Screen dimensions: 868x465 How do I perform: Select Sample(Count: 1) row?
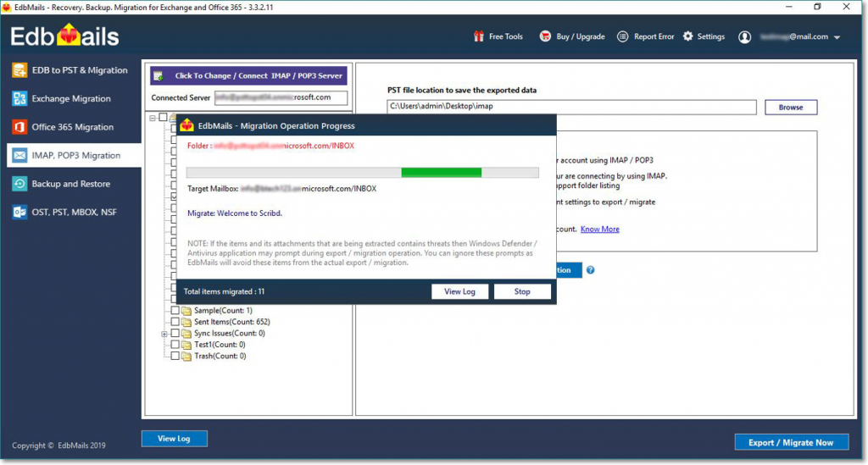[223, 310]
